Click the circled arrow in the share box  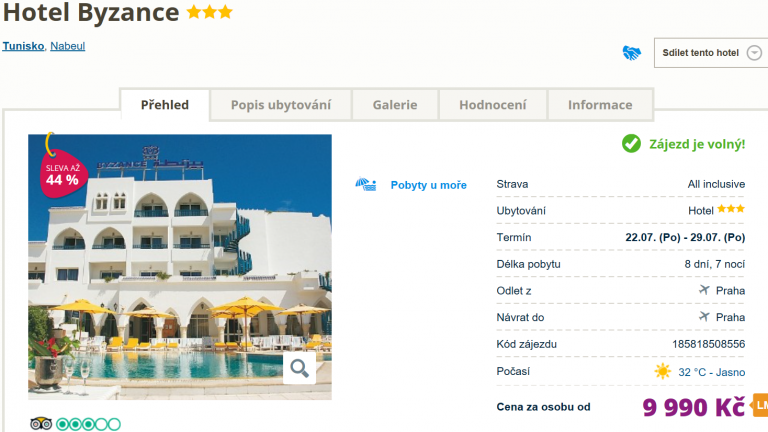(x=754, y=53)
